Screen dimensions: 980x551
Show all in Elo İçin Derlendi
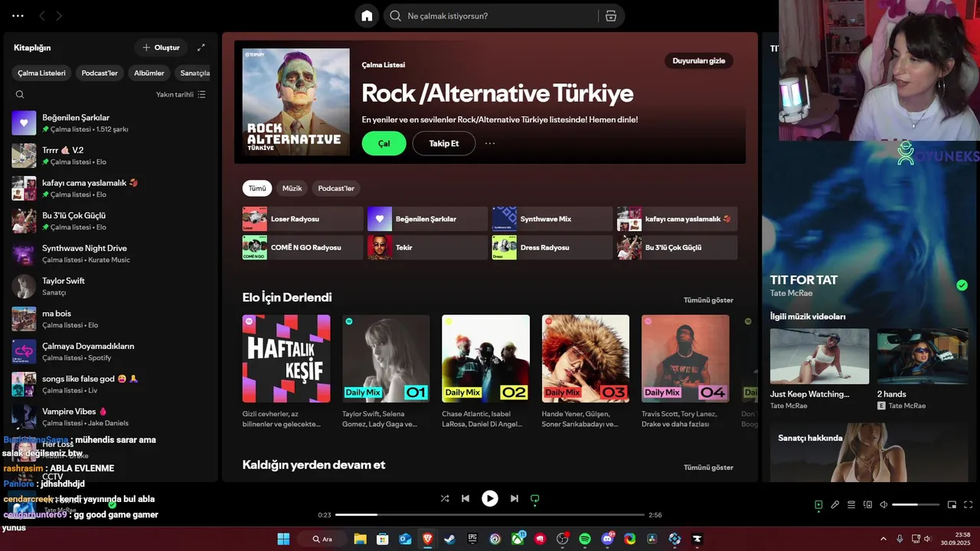pyautogui.click(x=708, y=300)
